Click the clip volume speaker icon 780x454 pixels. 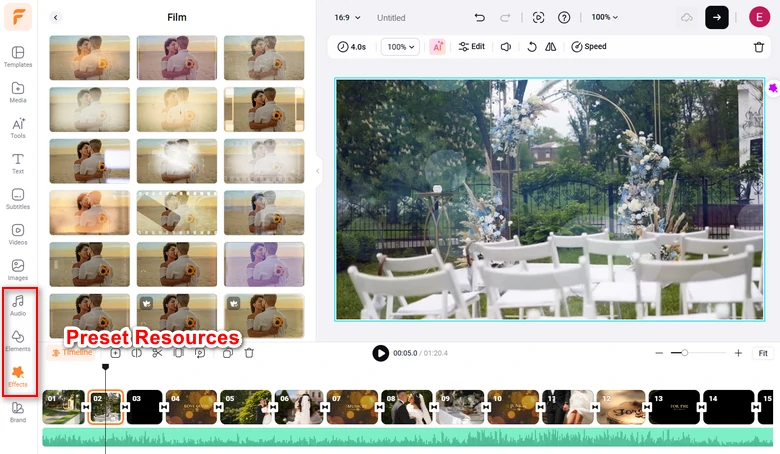point(506,47)
